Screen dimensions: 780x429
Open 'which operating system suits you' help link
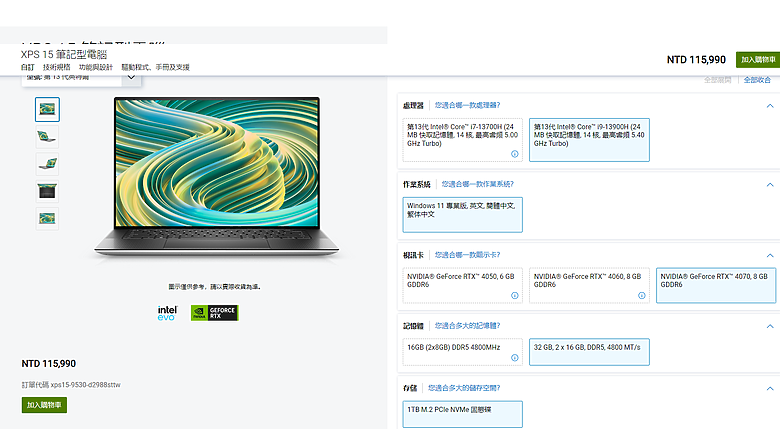(x=478, y=184)
